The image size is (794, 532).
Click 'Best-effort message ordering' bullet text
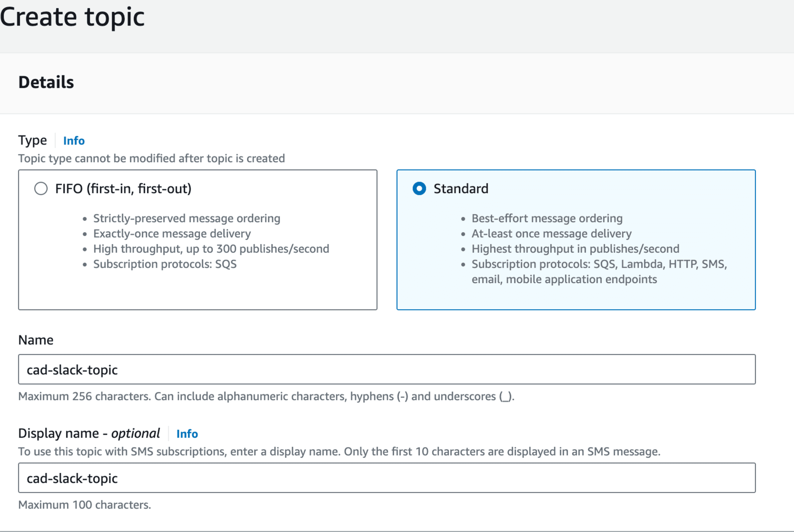[547, 218]
